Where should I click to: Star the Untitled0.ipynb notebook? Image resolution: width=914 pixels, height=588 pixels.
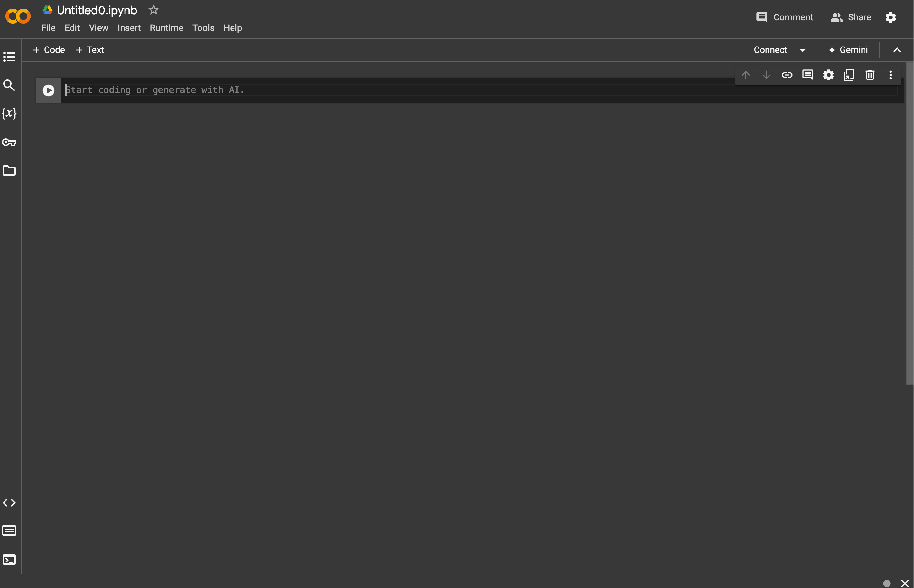(154, 10)
